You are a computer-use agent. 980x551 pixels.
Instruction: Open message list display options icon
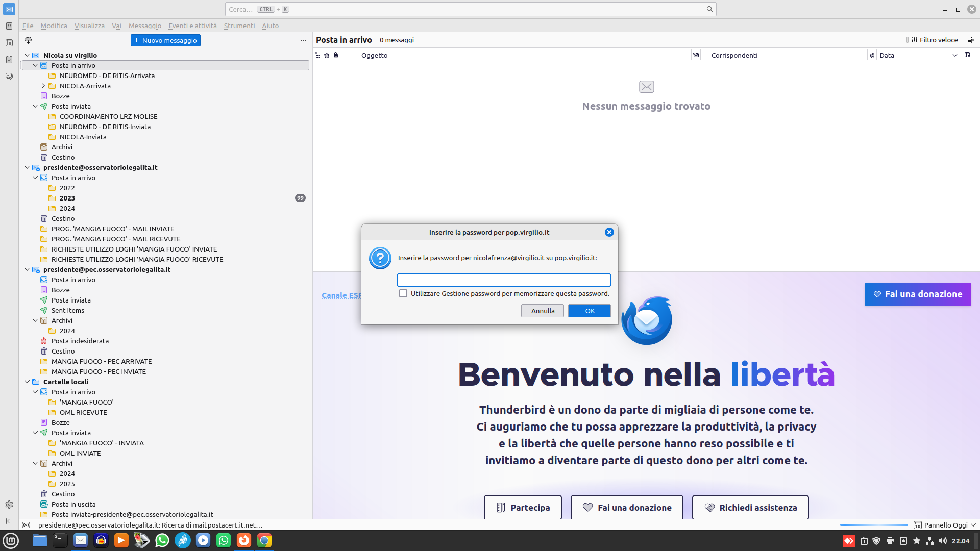point(971,40)
